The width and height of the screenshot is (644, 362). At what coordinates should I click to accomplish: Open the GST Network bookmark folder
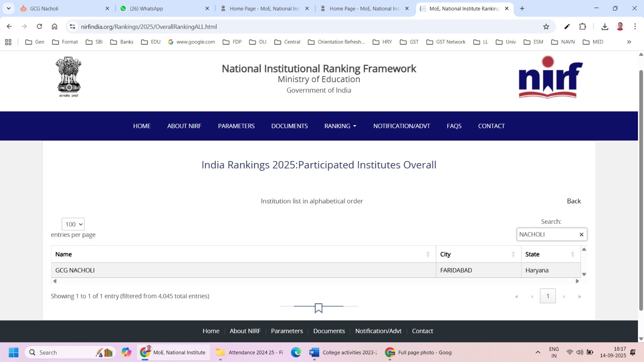pyautogui.click(x=446, y=42)
